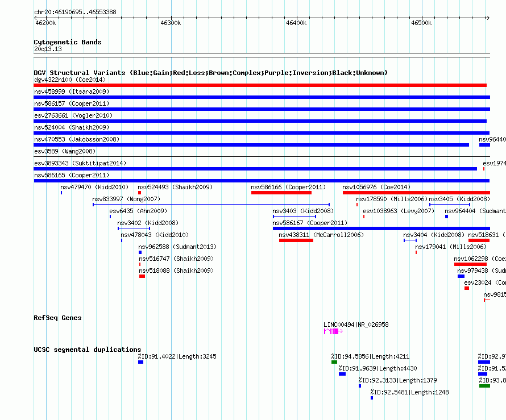
Task: Select the nsv3402 (Kidd2008) span line
Action: pos(134,228)
